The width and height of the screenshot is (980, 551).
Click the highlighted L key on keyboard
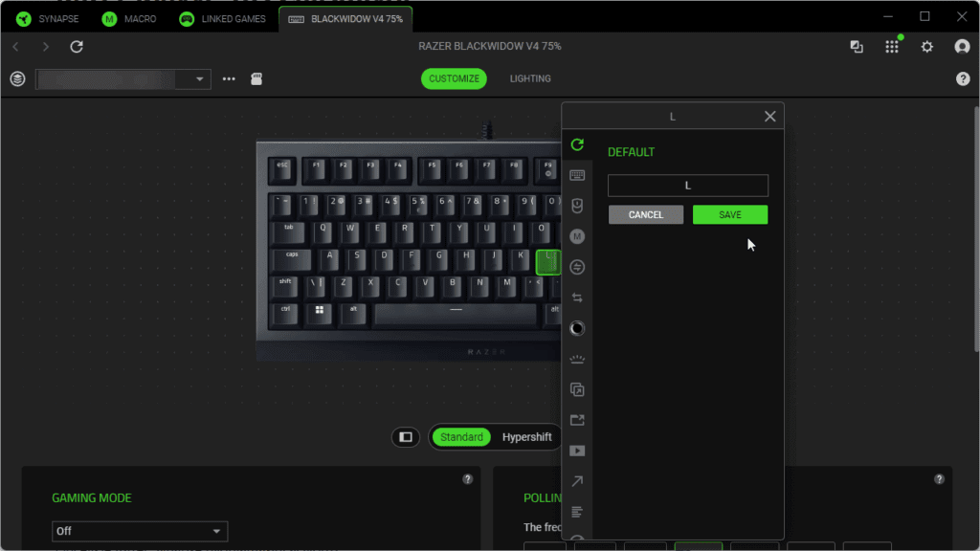pos(547,262)
